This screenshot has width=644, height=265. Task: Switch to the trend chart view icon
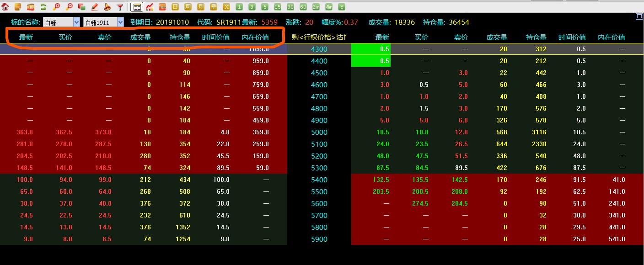click(150, 7)
